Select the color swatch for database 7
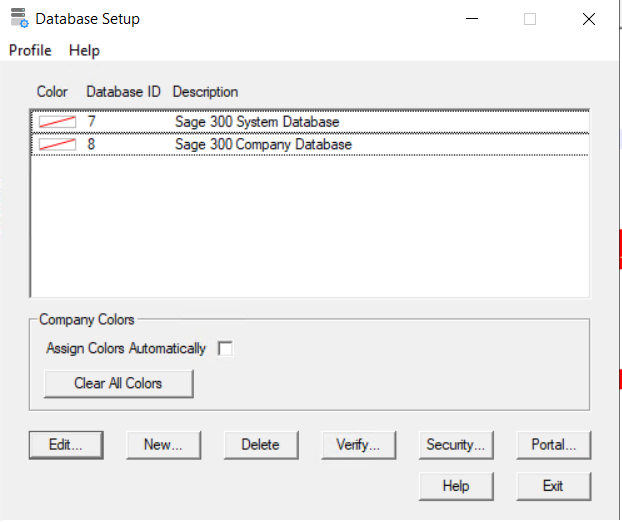 pos(57,122)
